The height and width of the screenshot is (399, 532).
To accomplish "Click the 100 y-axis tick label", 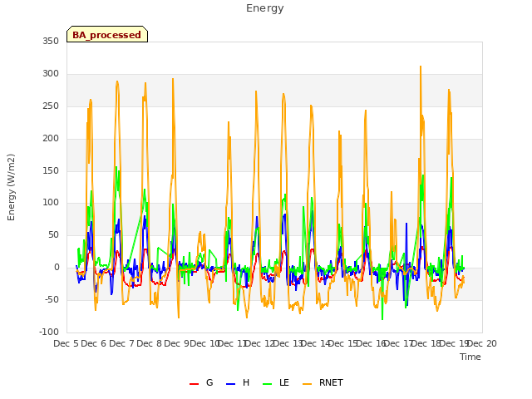I will 51,203.
